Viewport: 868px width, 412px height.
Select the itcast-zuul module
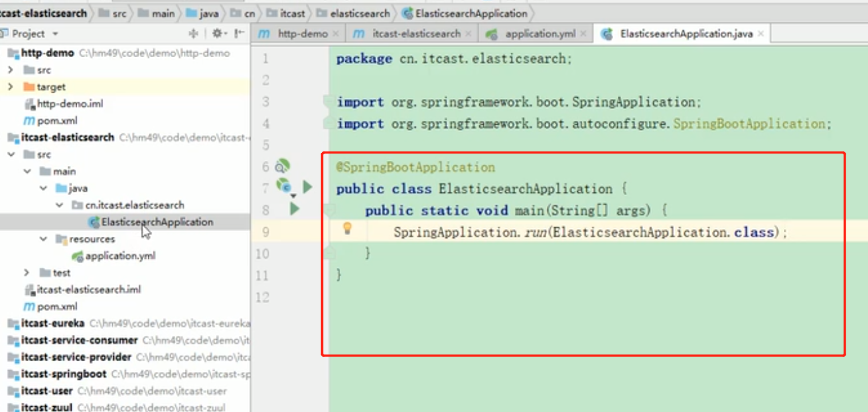pyautogui.click(x=47, y=407)
